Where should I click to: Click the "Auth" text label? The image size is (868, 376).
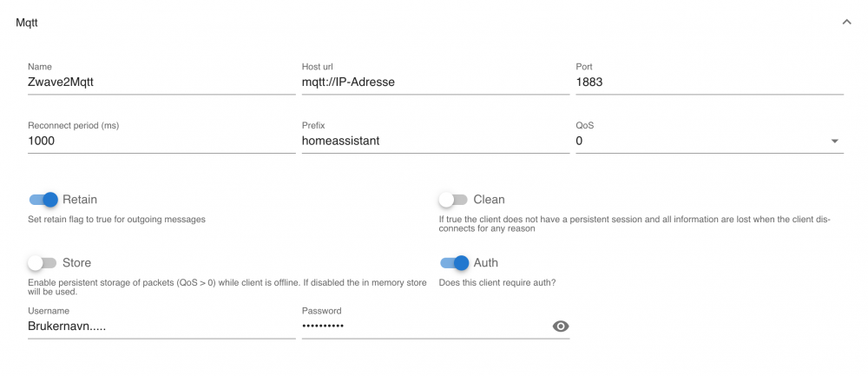(486, 262)
